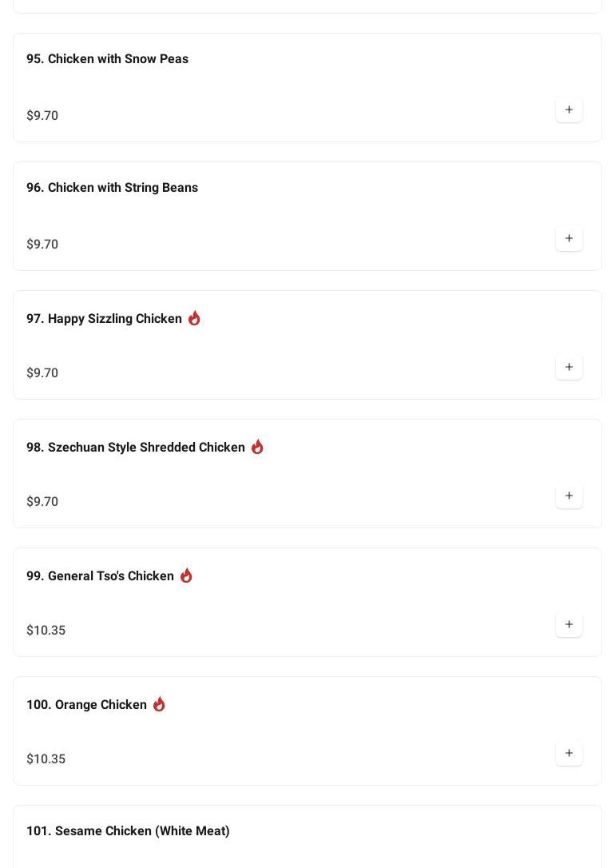Open 101. Sesame Chicken (White Meat)
The width and height of the screenshot is (615, 868).
pos(128,830)
